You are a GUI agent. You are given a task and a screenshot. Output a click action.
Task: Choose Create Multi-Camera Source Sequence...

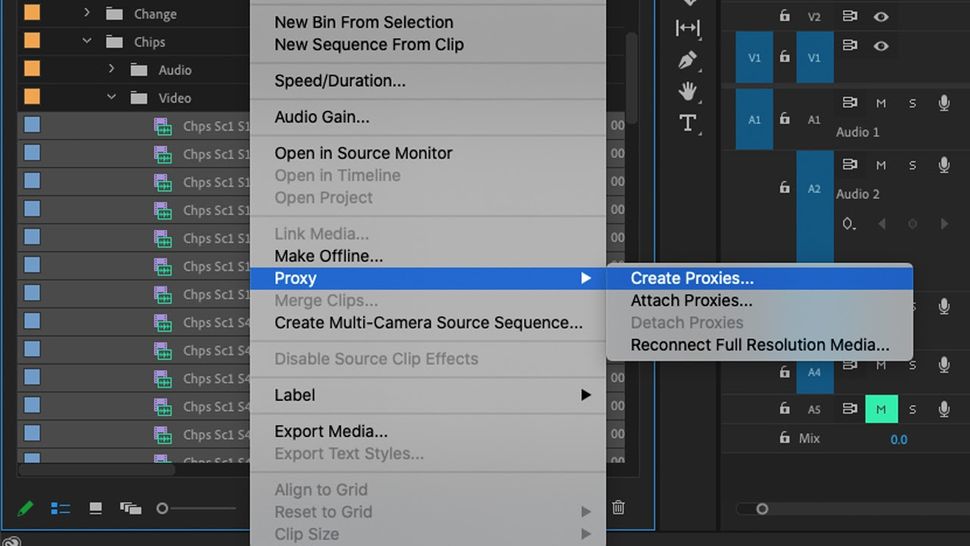pos(428,323)
